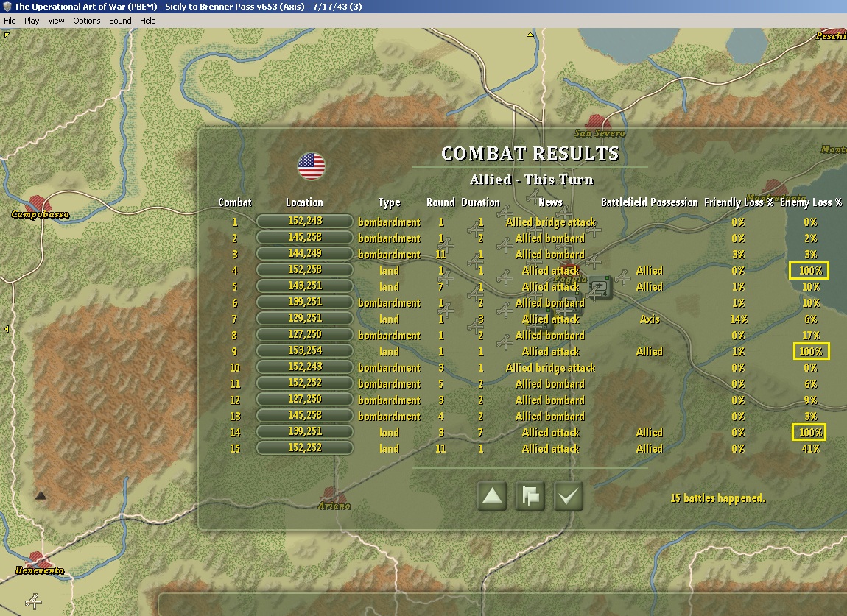Image resolution: width=847 pixels, height=616 pixels.
Task: Click 17% enemy loss in combat 8 row
Action: [810, 336]
